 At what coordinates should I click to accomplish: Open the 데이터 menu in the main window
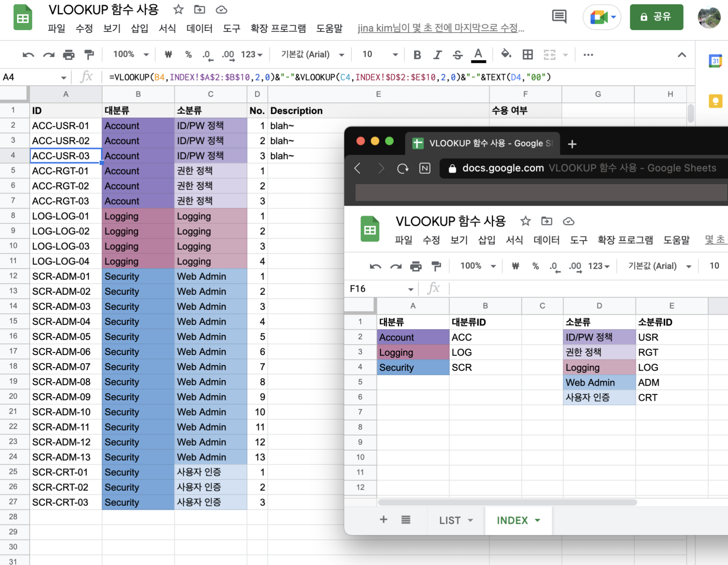(199, 28)
